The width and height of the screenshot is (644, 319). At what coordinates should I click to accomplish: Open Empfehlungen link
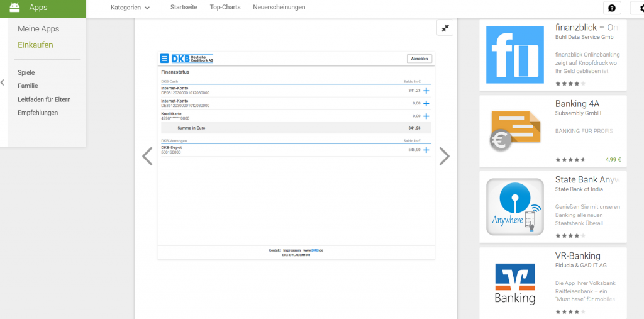[x=38, y=113]
